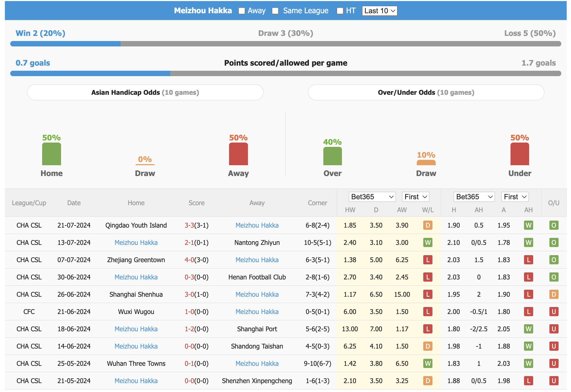Click red U badge in Shandong Taishan row
571x392 pixels.
553,346
